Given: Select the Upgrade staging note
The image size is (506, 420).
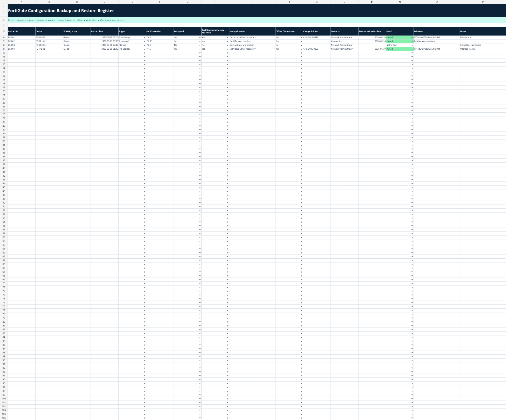Looking at the screenshot, I should click(483, 49).
